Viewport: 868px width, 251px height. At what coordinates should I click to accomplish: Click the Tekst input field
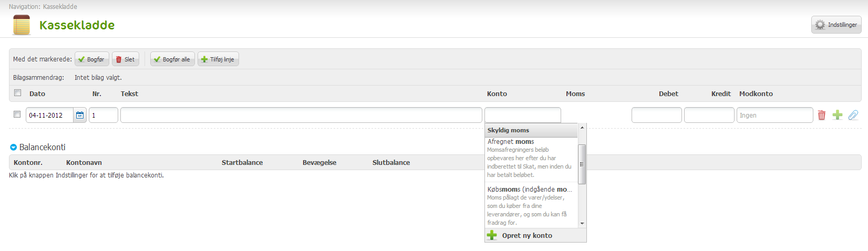(301, 115)
